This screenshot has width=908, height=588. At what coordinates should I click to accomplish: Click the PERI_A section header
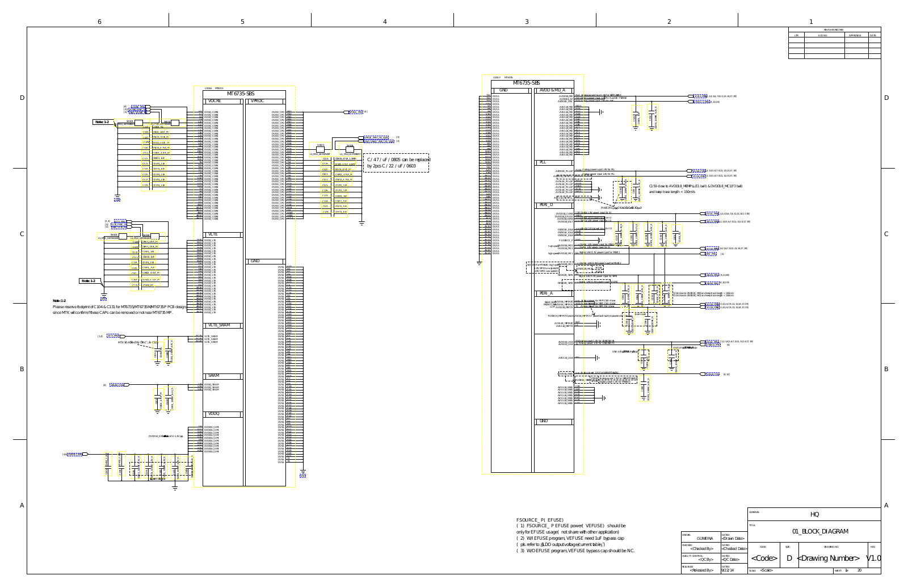point(546,293)
